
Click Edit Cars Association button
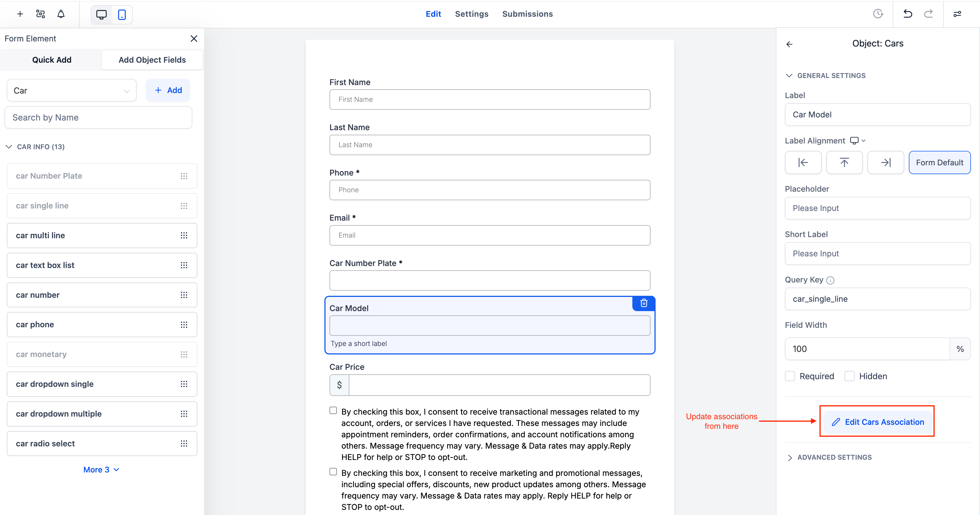tap(877, 422)
